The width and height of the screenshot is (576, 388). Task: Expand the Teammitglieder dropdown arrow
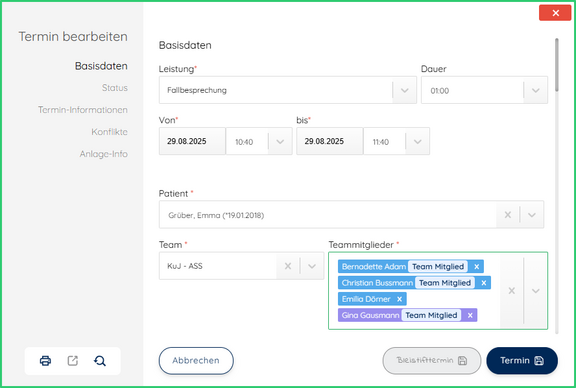point(536,291)
